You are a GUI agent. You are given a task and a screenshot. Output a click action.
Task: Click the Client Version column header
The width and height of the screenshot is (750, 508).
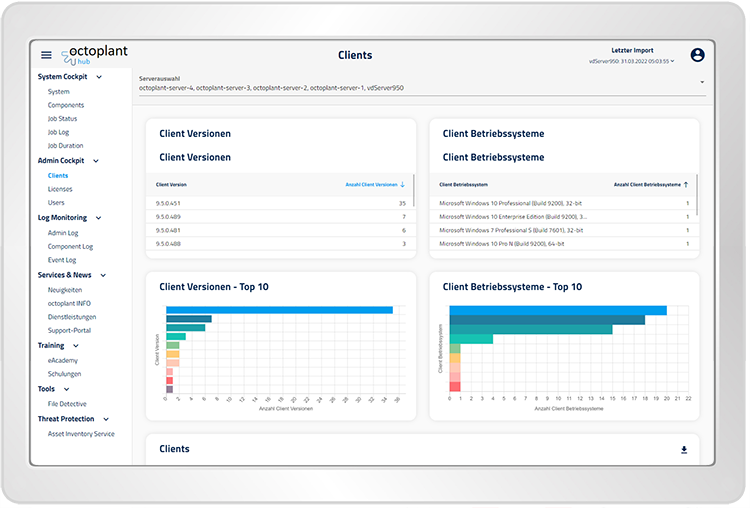pyautogui.click(x=171, y=185)
